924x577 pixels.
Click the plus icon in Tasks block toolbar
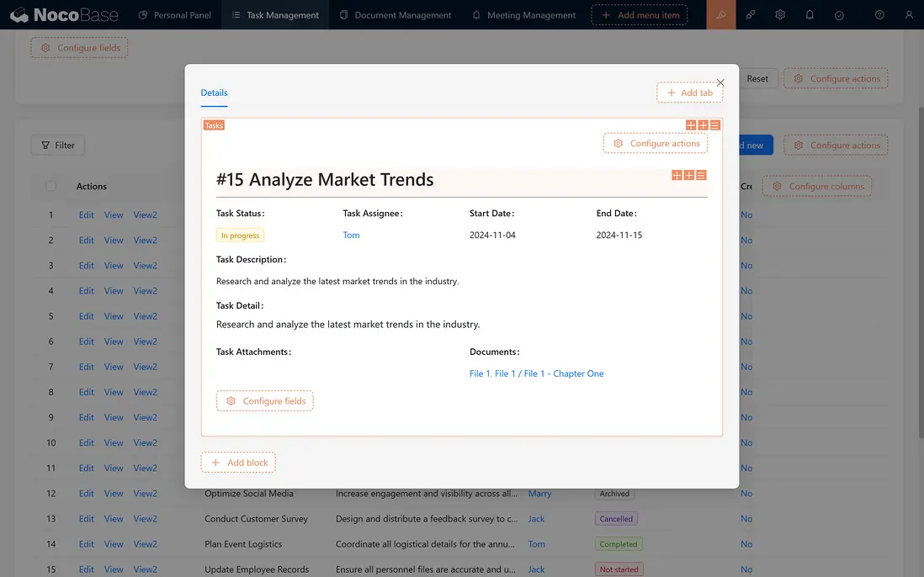(703, 124)
